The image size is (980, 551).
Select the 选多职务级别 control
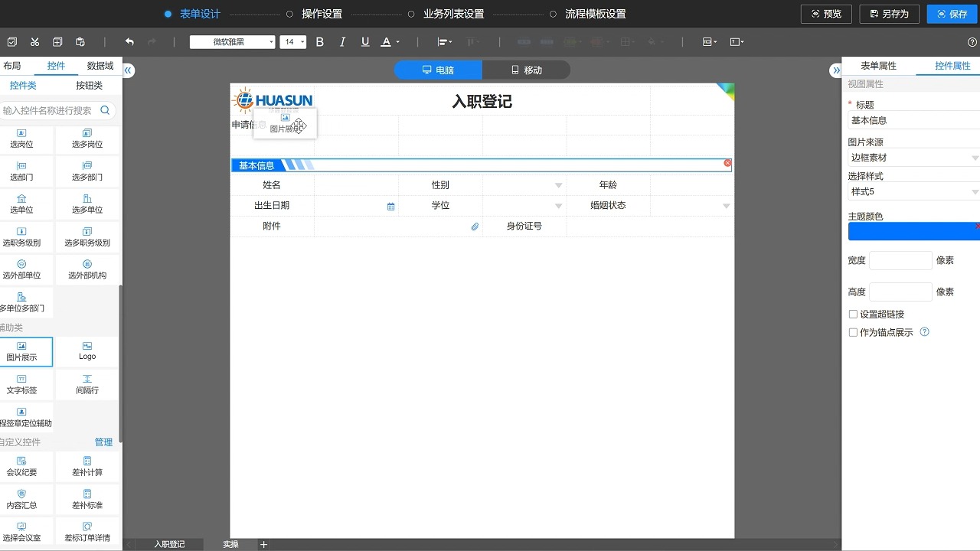(x=87, y=237)
